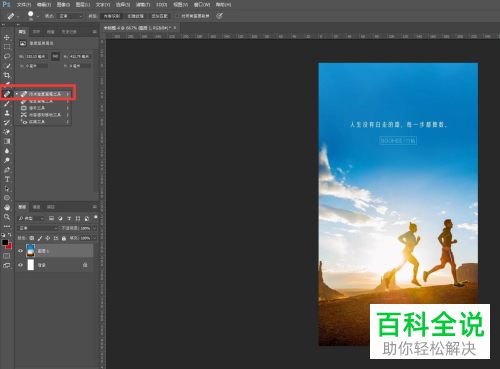Switch to the 路径 tab
Image resolution: width=500 pixels, height=369 pixels.
[51, 207]
